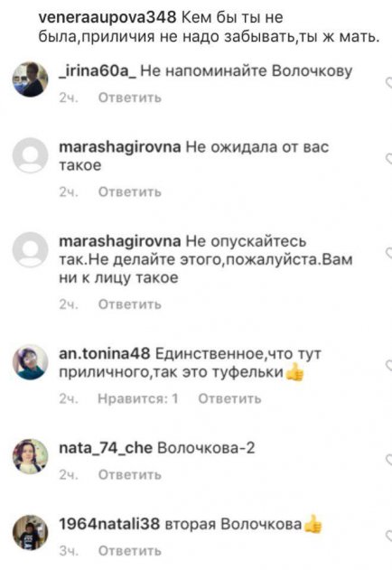This screenshot has height=570, width=392.
Task: Open _irina60a_ profile picture
Action: [x=30, y=79]
